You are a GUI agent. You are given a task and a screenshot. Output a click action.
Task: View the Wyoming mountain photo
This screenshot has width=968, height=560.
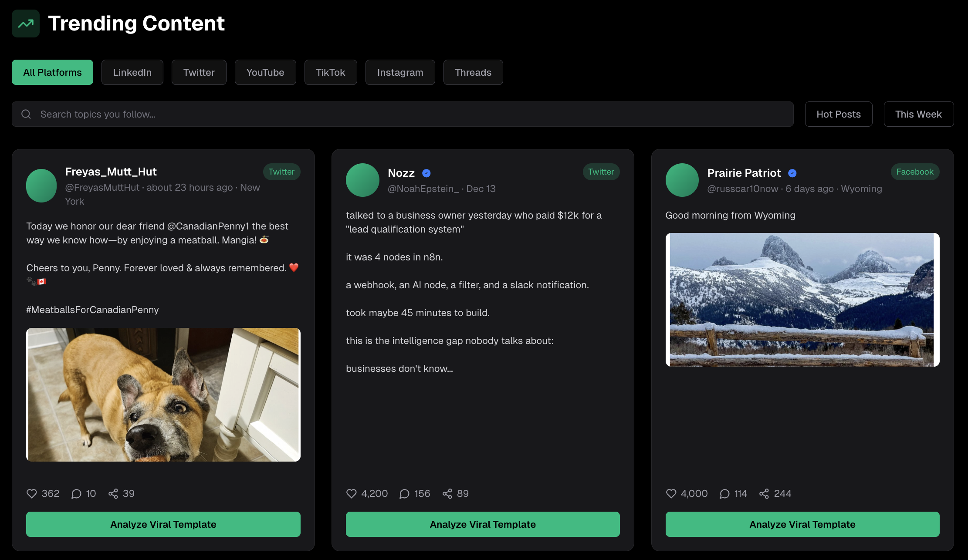(x=802, y=300)
